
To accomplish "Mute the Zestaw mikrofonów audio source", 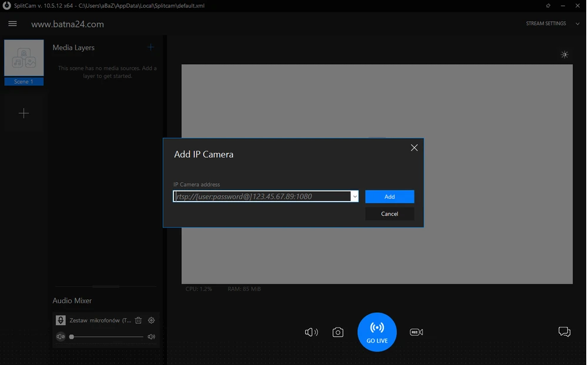I will 61,336.
